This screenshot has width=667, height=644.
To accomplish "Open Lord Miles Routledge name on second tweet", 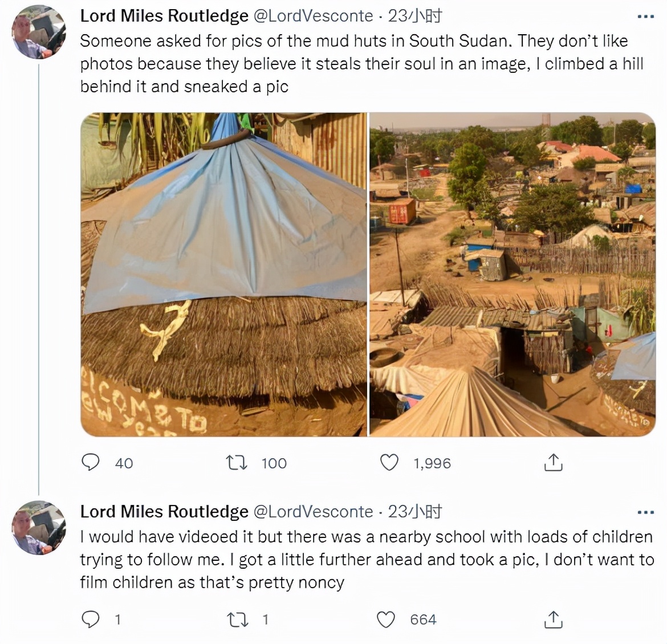I will [x=164, y=512].
